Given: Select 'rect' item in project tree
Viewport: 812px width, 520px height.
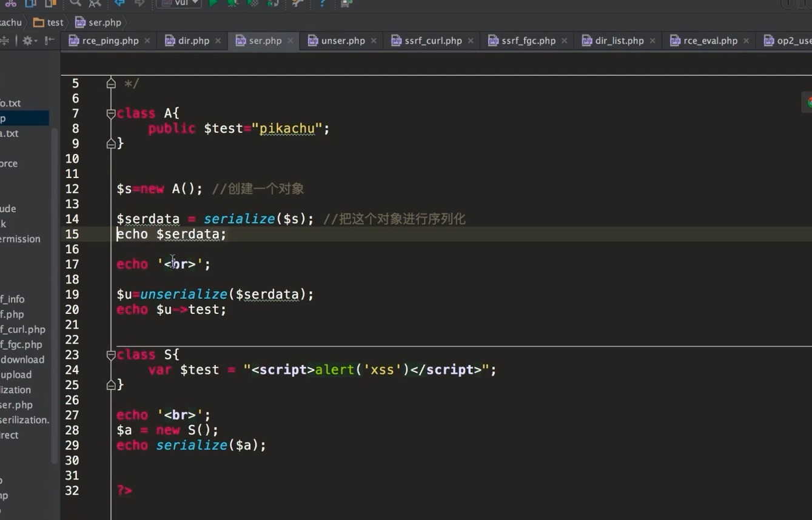Looking at the screenshot, I should [9, 435].
